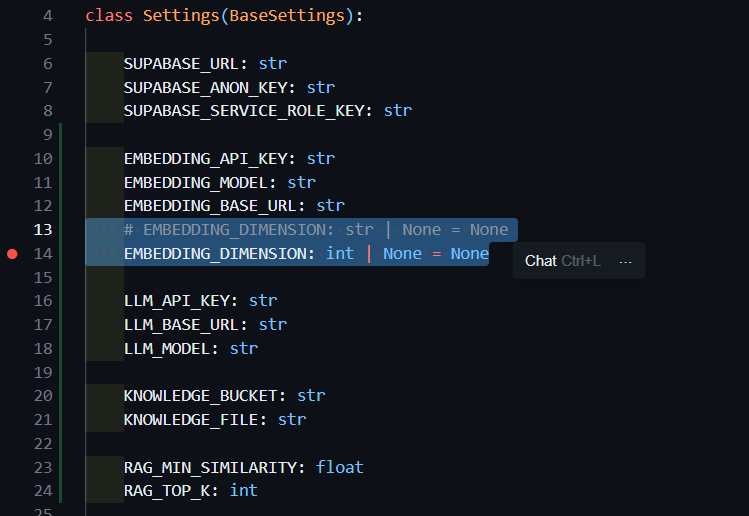The height and width of the screenshot is (516, 749).
Task: Click LLM_API_KEY variable name
Action: coord(176,301)
